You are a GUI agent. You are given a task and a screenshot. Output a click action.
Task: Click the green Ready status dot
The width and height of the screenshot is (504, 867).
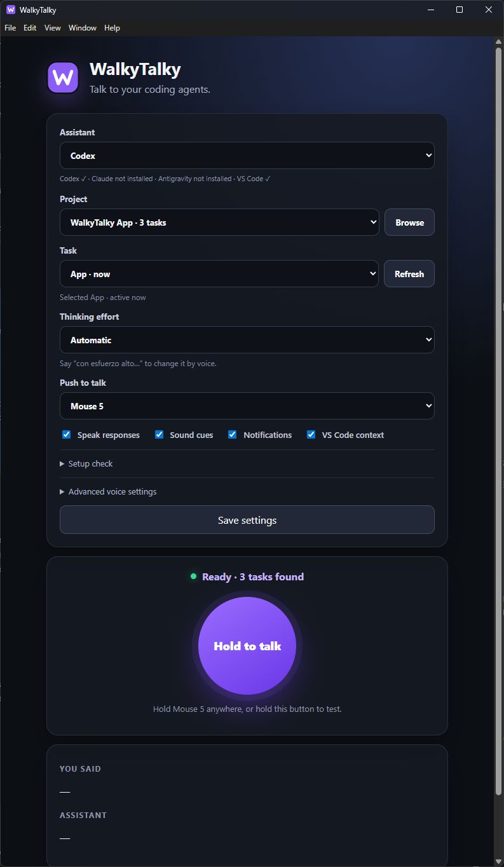[x=193, y=577]
